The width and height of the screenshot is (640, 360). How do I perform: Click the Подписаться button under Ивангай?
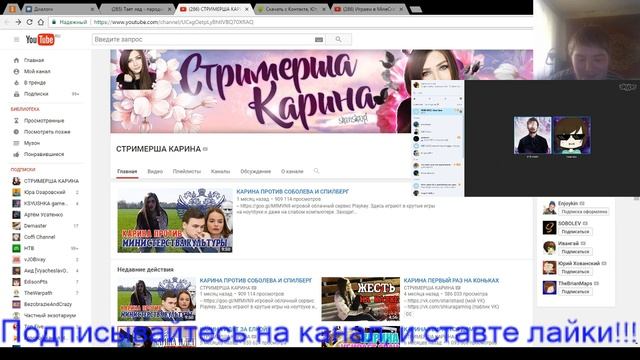575,252
